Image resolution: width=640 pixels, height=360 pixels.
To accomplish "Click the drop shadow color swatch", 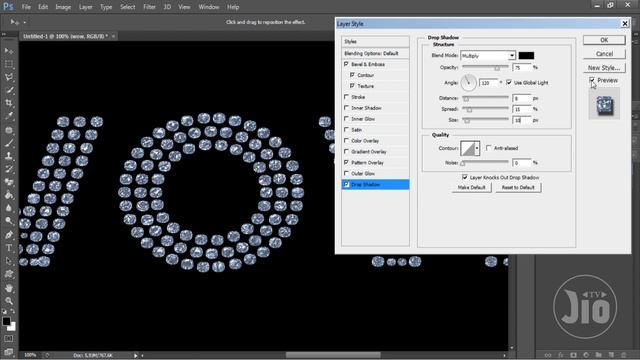I will click(526, 56).
